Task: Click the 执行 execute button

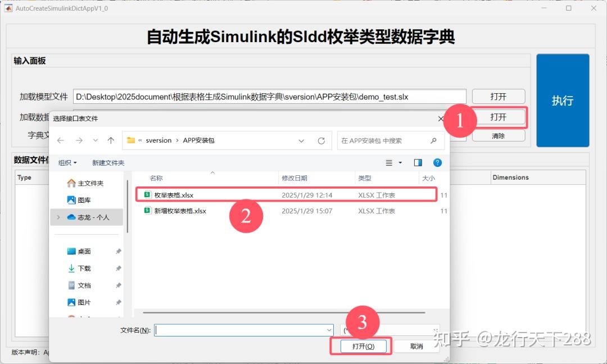Action: pyautogui.click(x=563, y=101)
